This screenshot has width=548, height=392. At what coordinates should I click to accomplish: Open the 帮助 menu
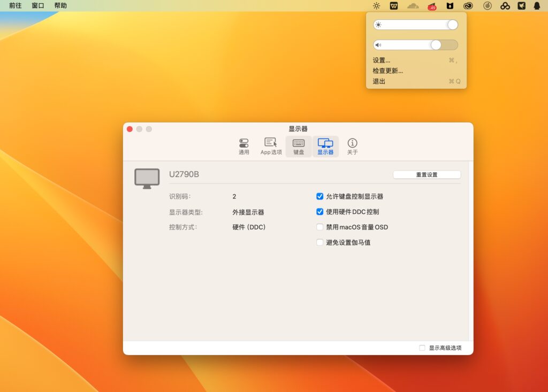point(59,6)
